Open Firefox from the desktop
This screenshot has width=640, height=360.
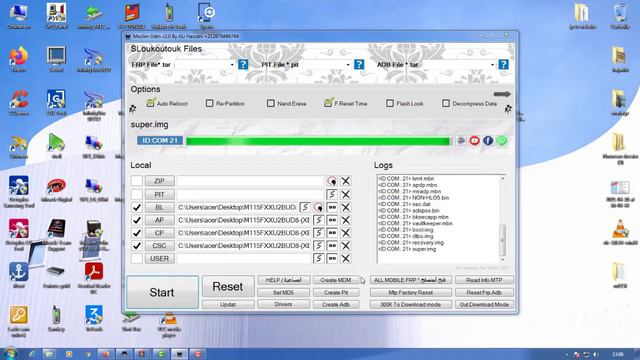click(18, 59)
